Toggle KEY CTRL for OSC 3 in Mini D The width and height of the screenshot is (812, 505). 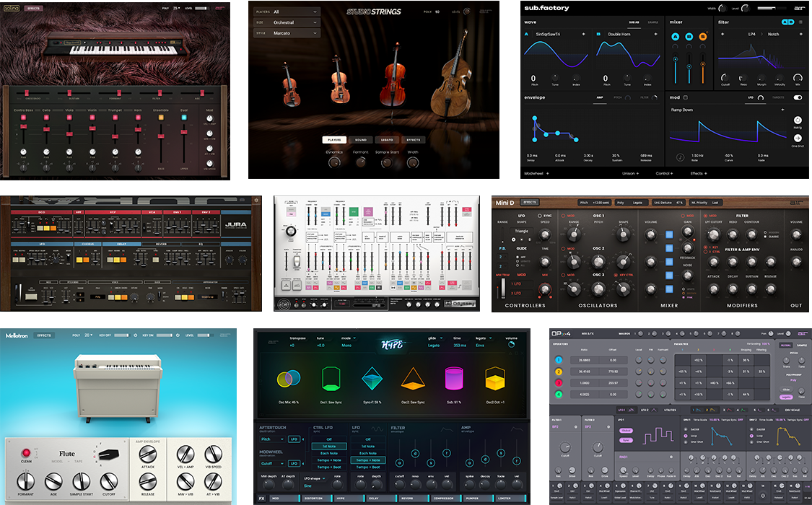pyautogui.click(x=615, y=275)
